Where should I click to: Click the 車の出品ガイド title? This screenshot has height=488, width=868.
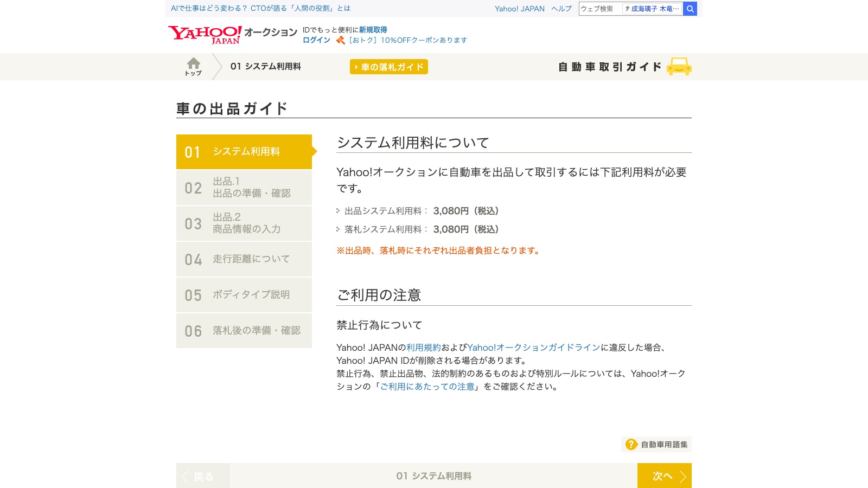[232, 108]
